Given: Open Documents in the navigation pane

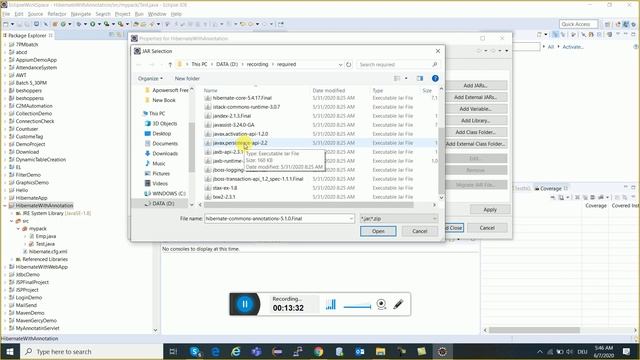Looking at the screenshot, I should (165, 143).
